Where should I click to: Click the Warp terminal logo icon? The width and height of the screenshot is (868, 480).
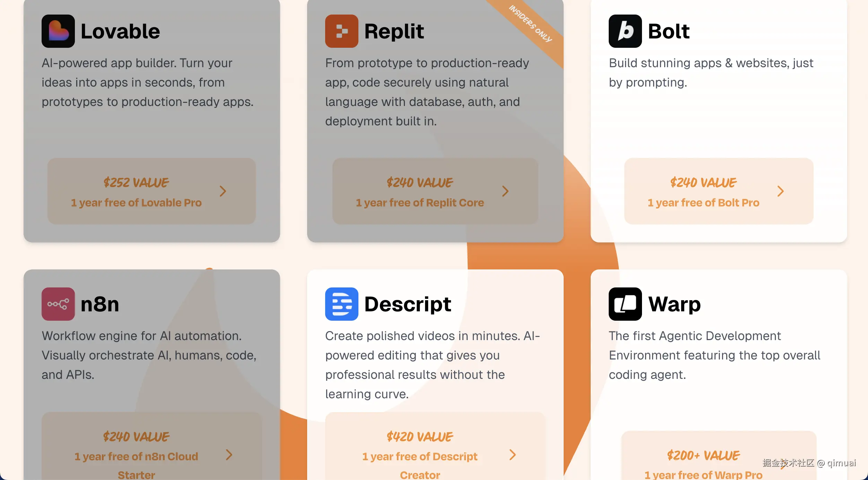625,304
